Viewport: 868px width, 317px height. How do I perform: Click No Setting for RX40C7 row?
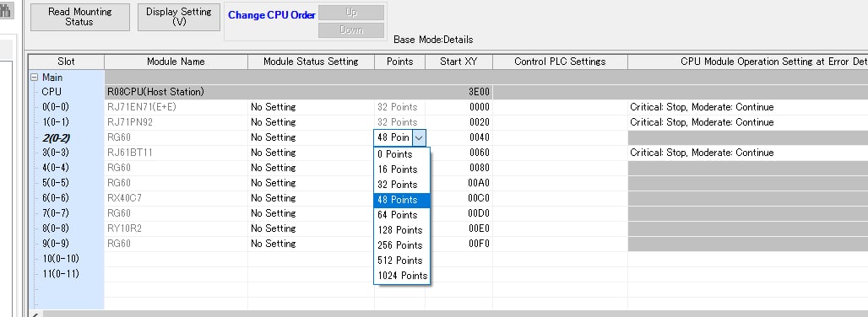311,198
